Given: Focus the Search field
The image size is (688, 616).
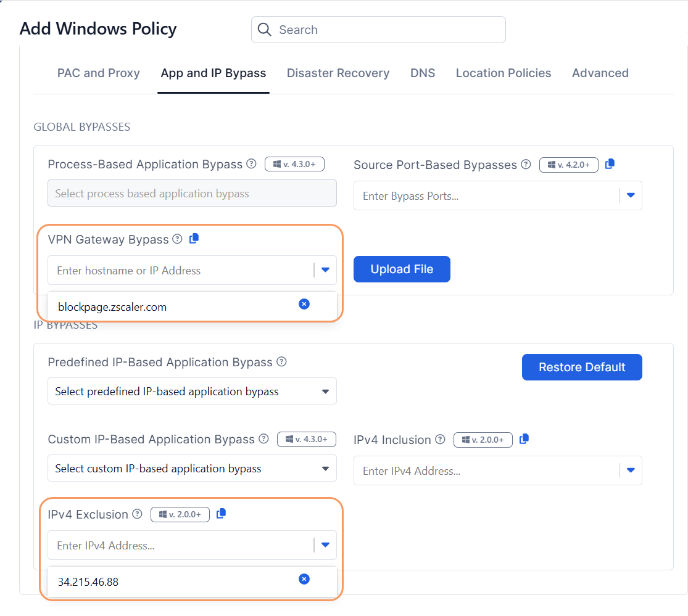Looking at the screenshot, I should coord(378,30).
